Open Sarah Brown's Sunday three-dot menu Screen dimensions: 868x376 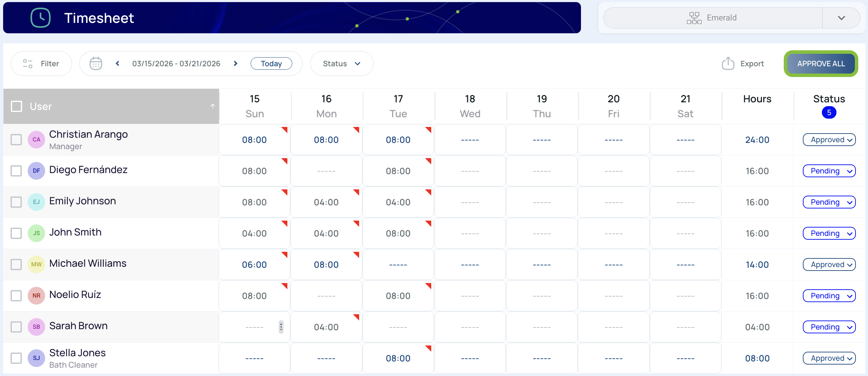[x=281, y=327]
